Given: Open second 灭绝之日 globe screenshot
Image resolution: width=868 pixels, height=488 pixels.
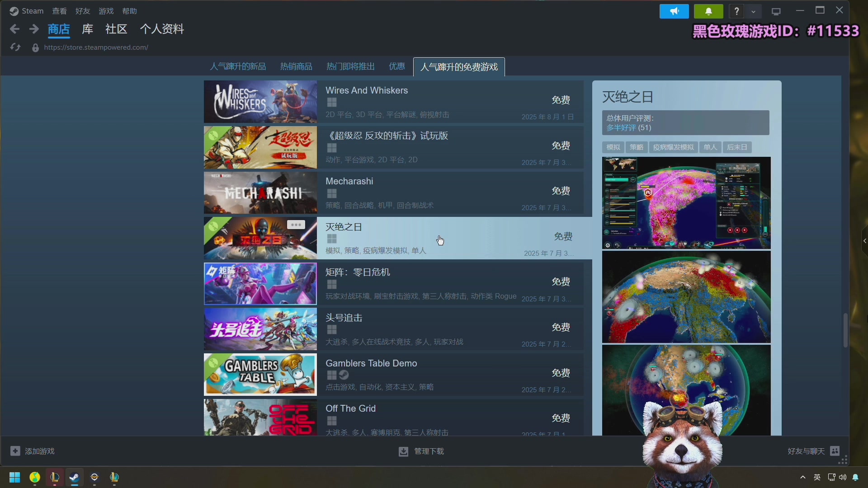Looking at the screenshot, I should point(686,297).
